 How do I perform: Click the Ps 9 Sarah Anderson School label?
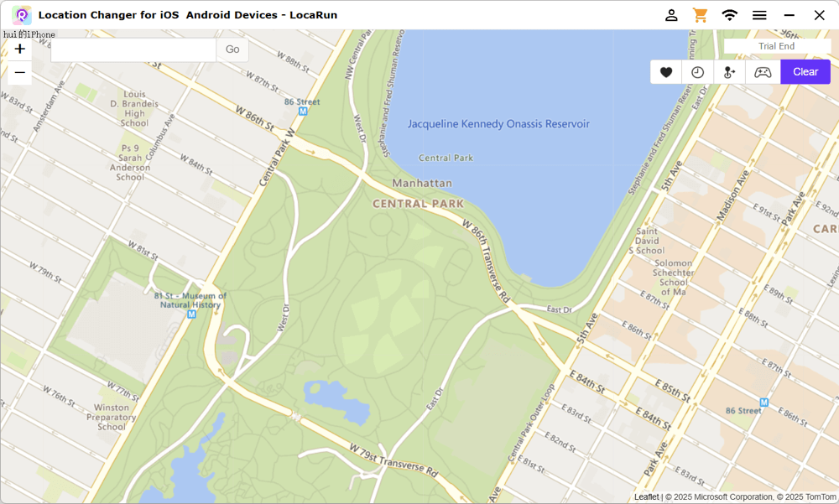[x=130, y=163]
